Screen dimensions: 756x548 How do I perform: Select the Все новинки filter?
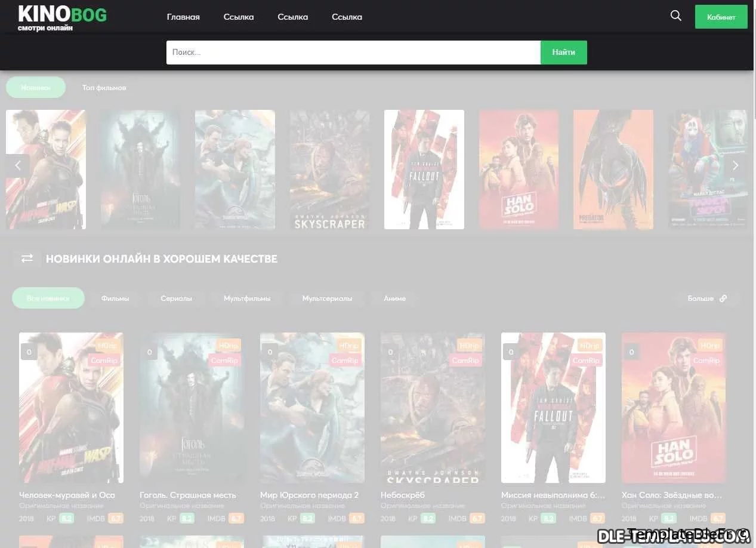tap(48, 298)
